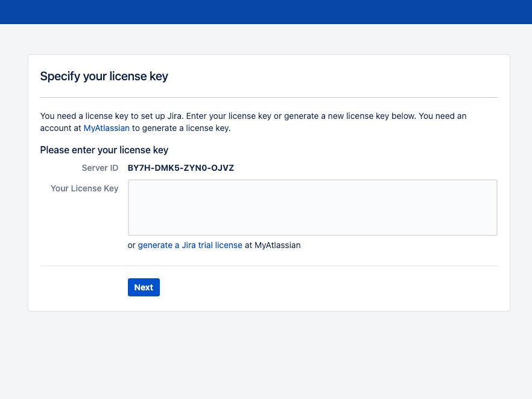
Task: Click the divider line under the page heading
Action: pyautogui.click(x=269, y=97)
